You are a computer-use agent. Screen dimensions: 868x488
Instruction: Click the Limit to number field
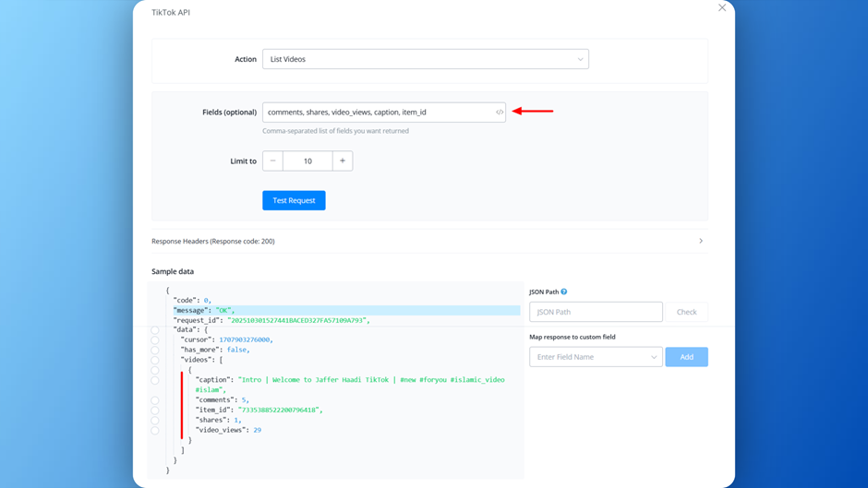(x=307, y=161)
